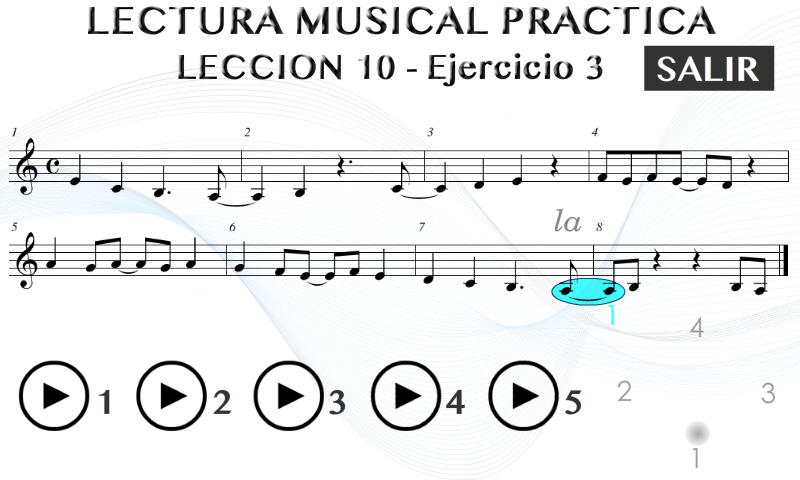
Task: Click the common time signature symbol
Action: pyautogui.click(x=54, y=166)
